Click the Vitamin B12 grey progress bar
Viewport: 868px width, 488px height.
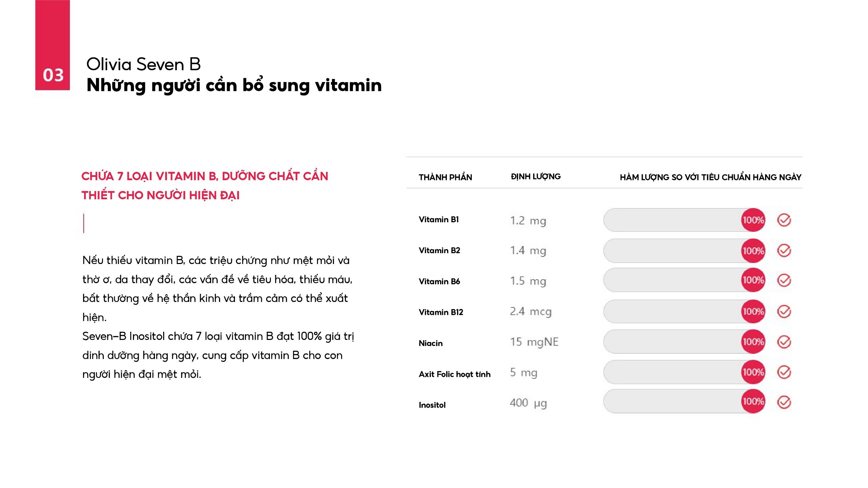[671, 311]
